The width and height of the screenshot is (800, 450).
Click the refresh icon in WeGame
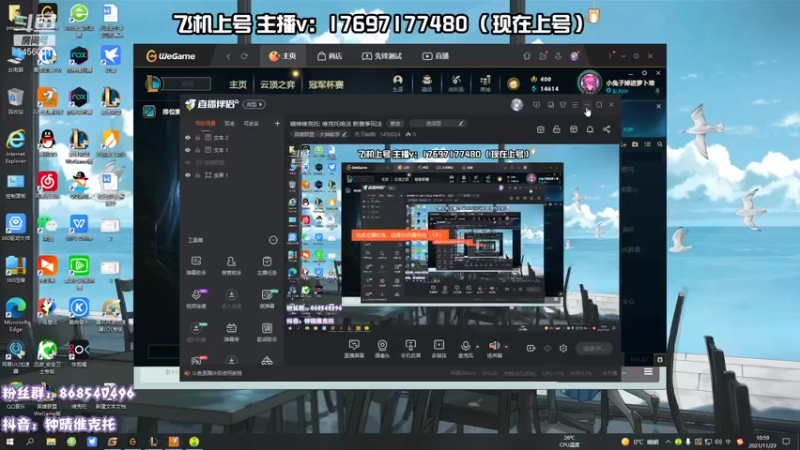(244, 56)
